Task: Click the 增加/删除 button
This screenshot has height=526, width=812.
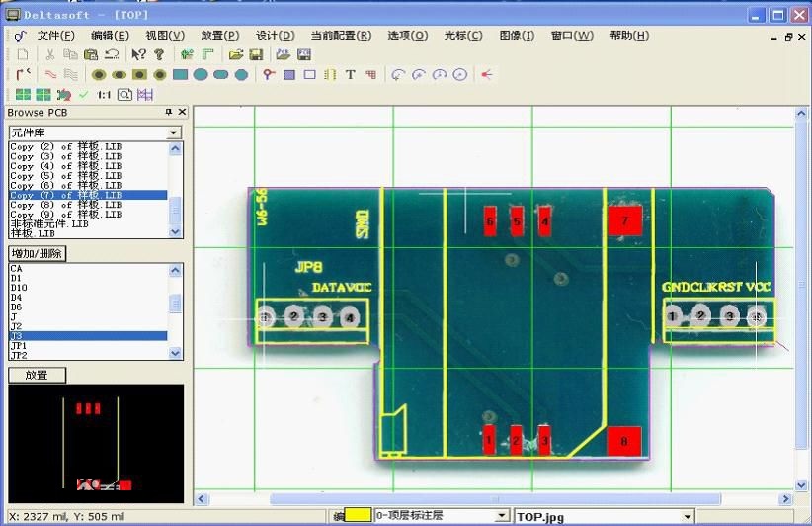Action: (38, 254)
